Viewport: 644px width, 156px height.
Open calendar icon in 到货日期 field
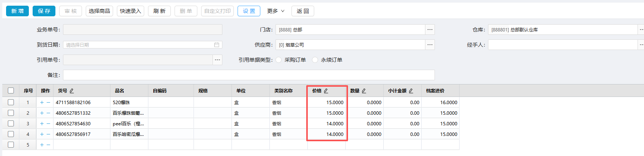point(217,45)
